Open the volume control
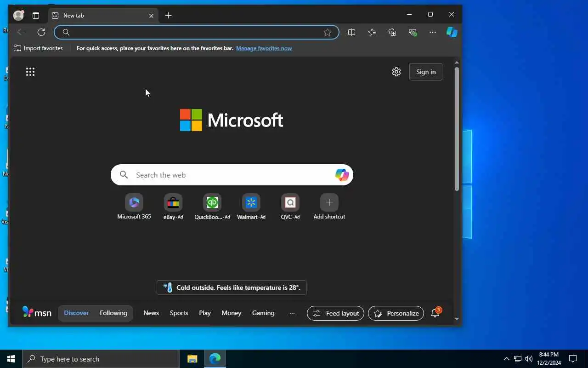The height and width of the screenshot is (368, 588). [x=528, y=359]
